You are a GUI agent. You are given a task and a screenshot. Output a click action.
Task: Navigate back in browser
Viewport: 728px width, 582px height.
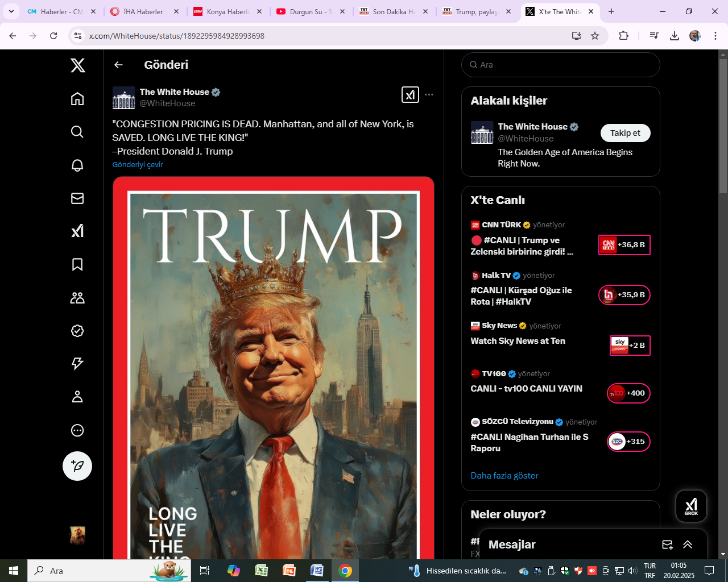tap(13, 36)
